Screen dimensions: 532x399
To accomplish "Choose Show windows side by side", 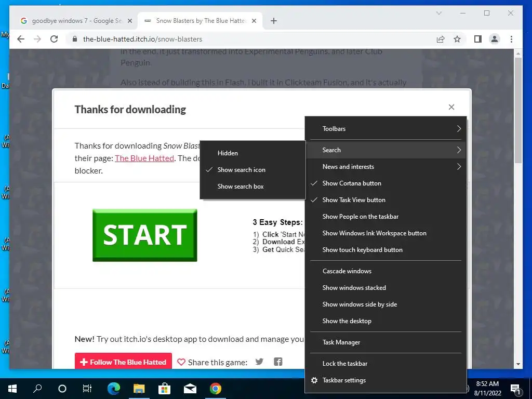I will pos(386,304).
